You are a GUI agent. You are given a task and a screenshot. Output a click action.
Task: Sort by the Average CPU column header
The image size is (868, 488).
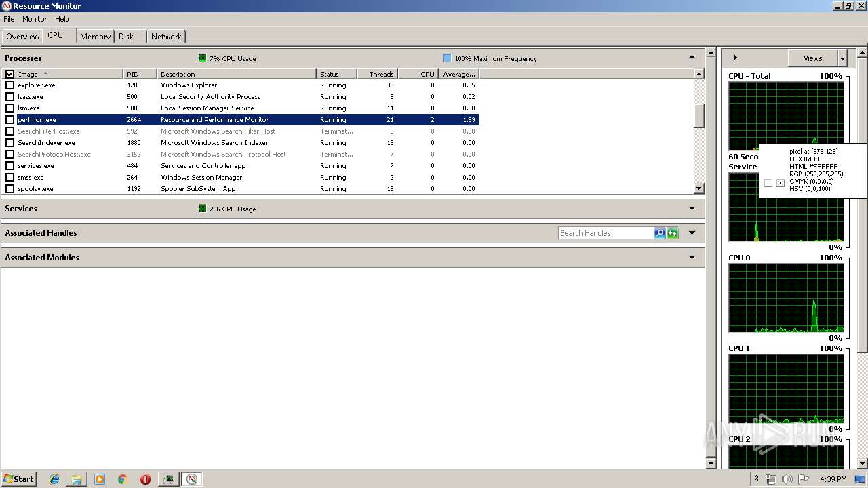(x=458, y=74)
